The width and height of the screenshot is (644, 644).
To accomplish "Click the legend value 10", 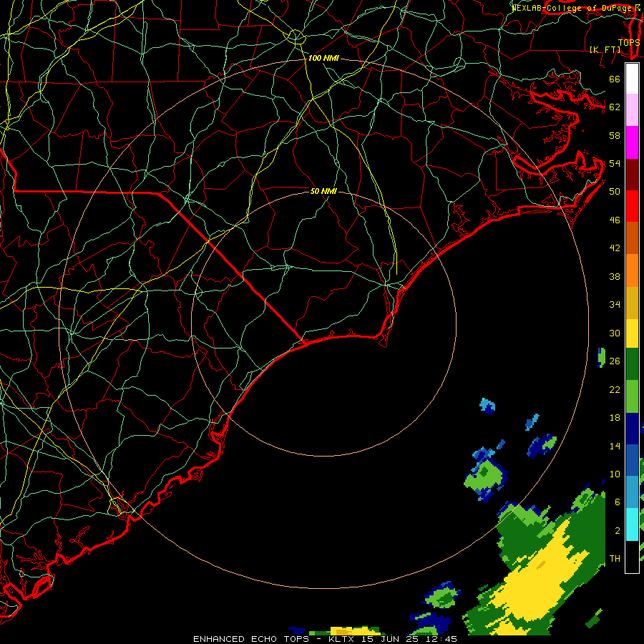I will point(615,474).
